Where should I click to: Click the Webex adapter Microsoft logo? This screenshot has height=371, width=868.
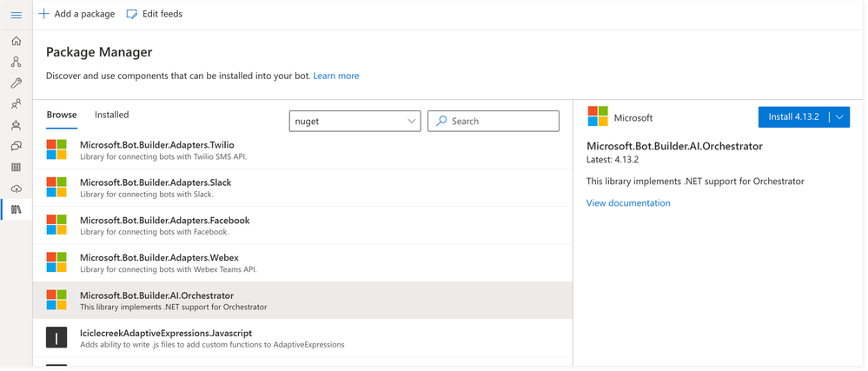[x=56, y=262]
